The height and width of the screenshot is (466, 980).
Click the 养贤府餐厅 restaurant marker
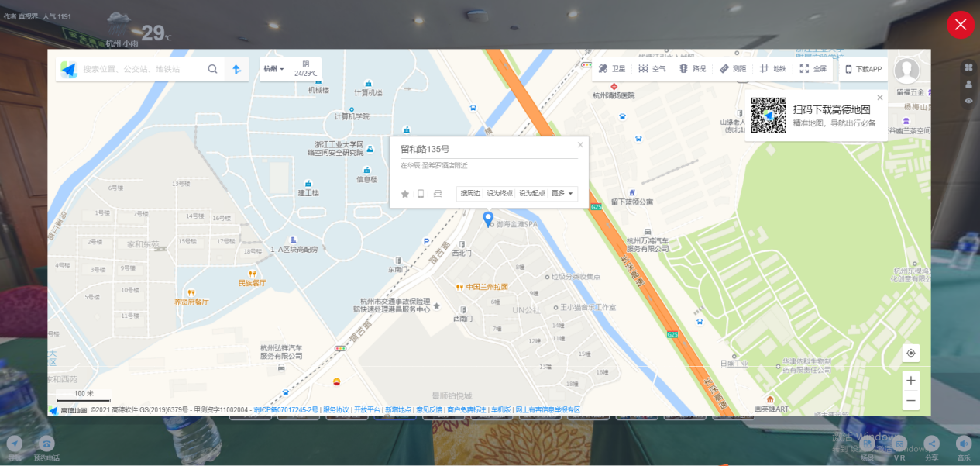pos(191,292)
